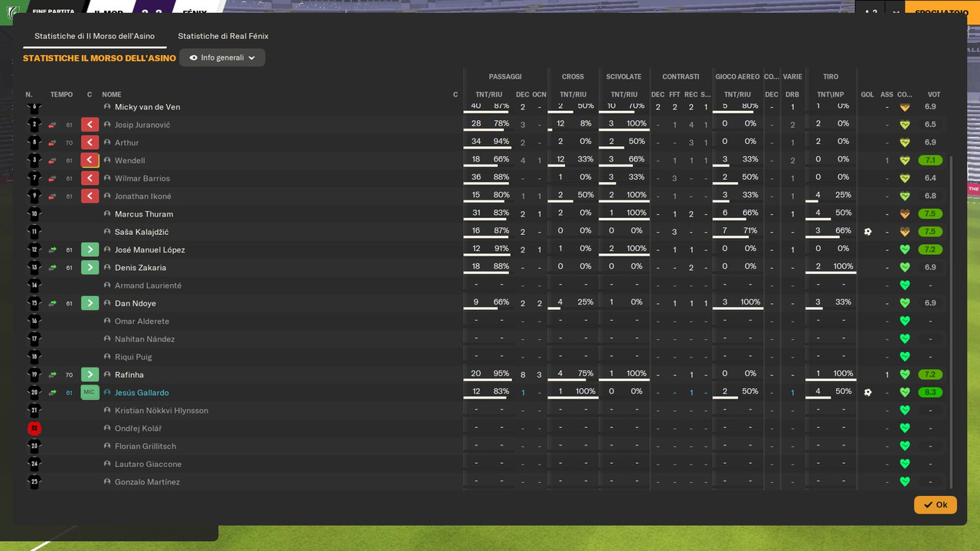The height and width of the screenshot is (551, 980).
Task: Click the goal ball icon in Saša Kalajdžić's row
Action: (x=867, y=232)
